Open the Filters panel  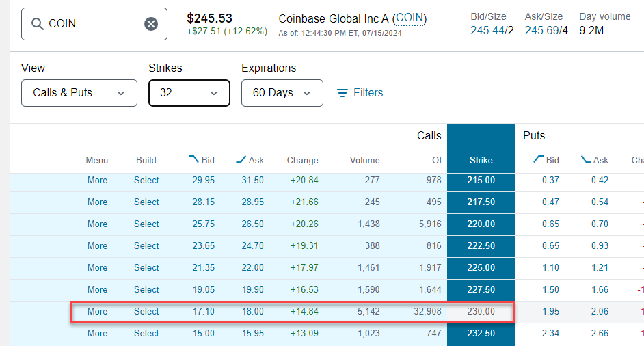[360, 93]
